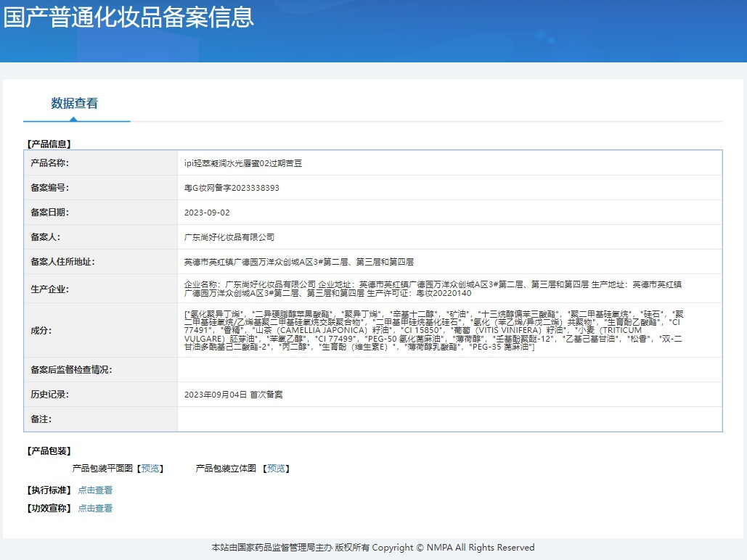Click the 功效宣称 heading label
This screenshot has height=560, width=747.
(49, 508)
